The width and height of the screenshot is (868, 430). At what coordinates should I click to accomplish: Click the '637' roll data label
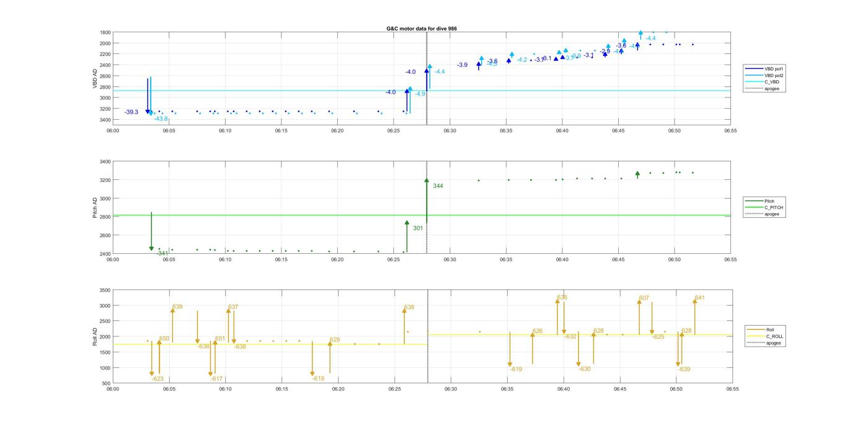pyautogui.click(x=233, y=307)
